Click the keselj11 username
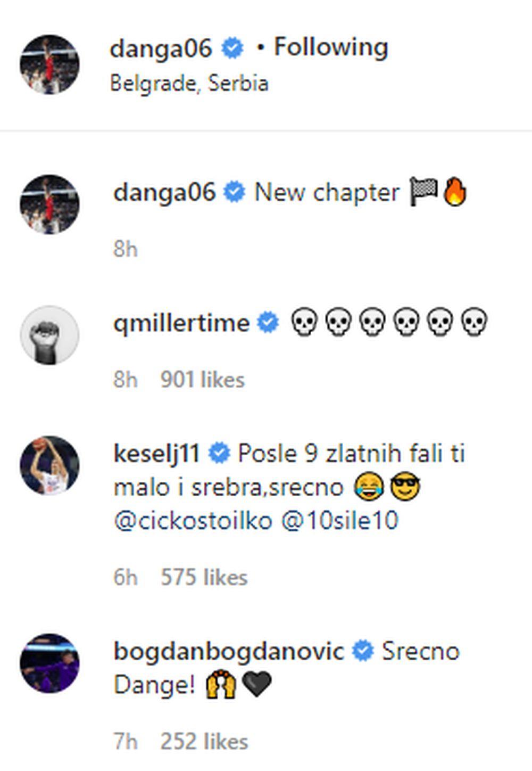Image resolution: width=532 pixels, height=771 pixels. (157, 454)
